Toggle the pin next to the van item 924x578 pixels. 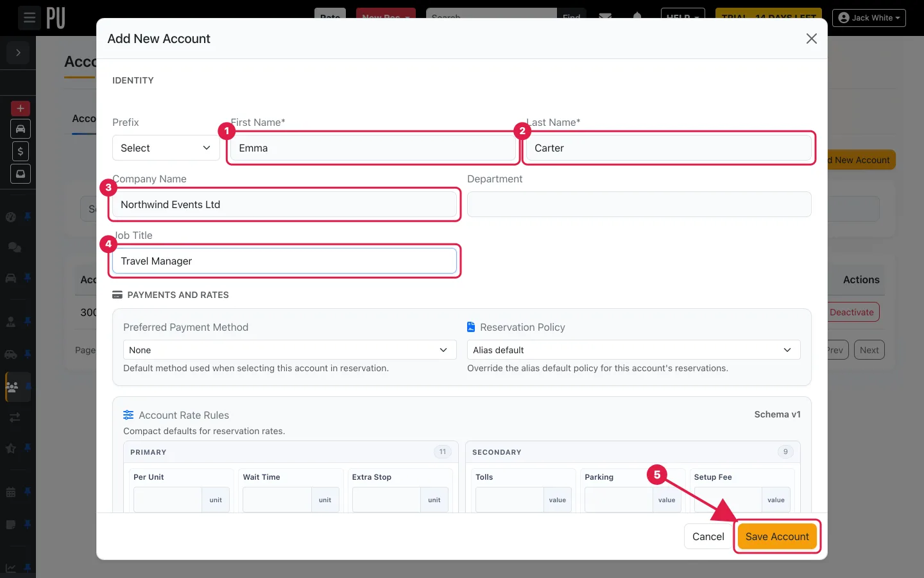coord(28,353)
